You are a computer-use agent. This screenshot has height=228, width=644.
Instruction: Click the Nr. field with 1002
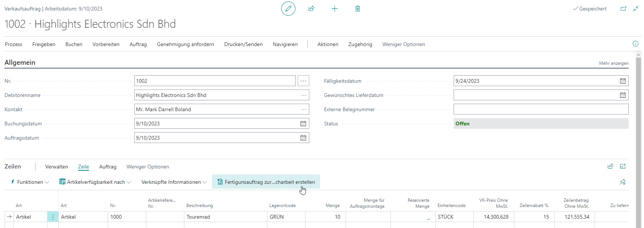tap(215, 81)
